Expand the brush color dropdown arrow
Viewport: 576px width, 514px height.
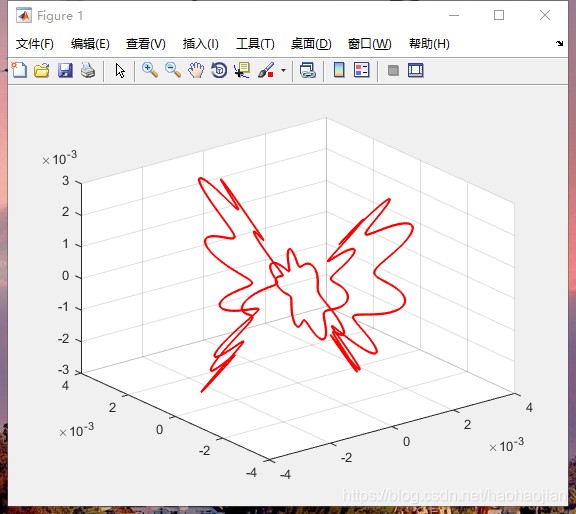pos(283,70)
